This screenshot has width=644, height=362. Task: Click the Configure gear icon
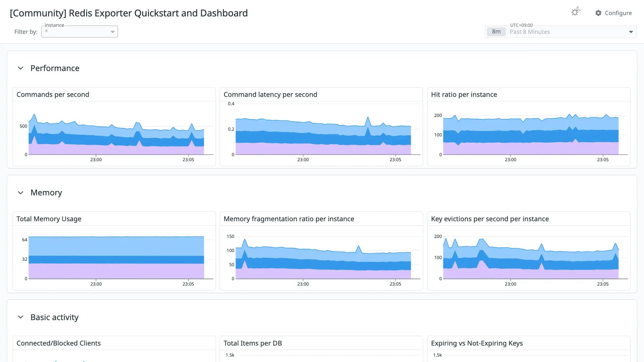coord(598,13)
